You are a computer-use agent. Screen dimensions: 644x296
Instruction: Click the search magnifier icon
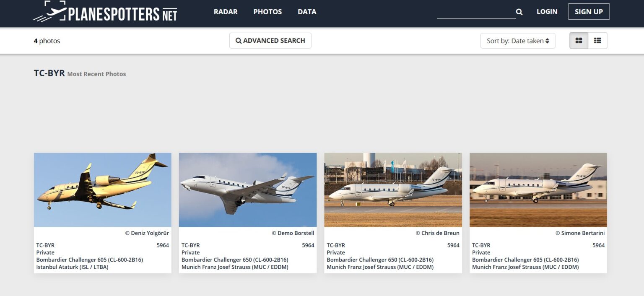point(519,12)
